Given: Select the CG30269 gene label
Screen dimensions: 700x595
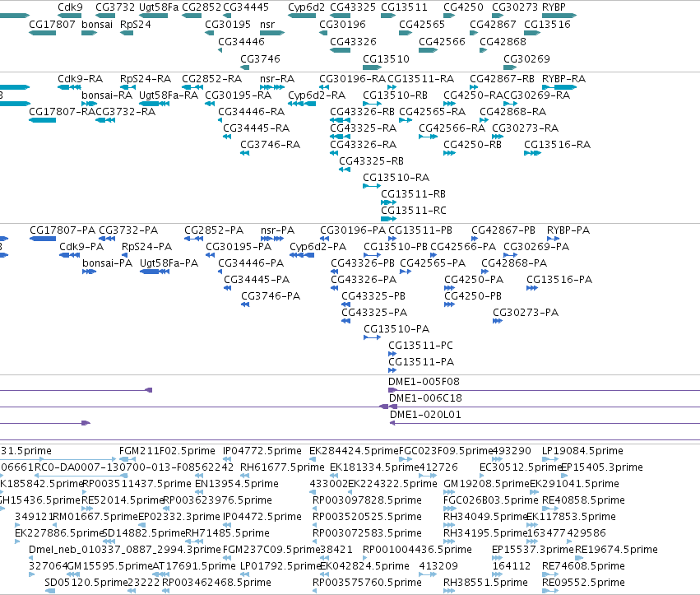Looking at the screenshot, I should coord(526,59).
